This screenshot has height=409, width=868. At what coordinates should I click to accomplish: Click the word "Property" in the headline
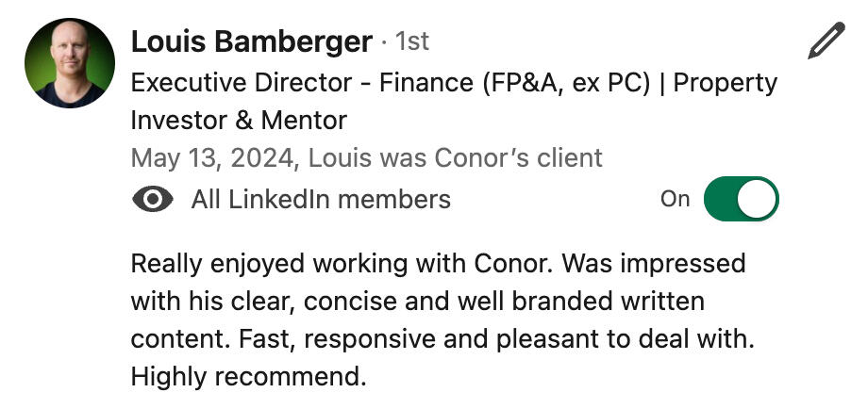[725, 83]
